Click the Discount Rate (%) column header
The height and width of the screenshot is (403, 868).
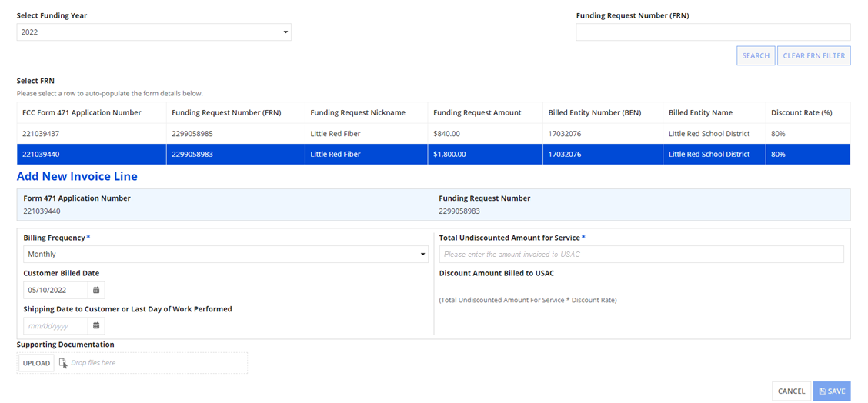(802, 112)
